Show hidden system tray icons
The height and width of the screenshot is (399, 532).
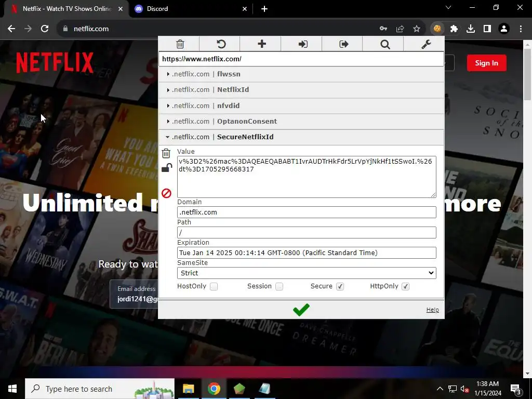(x=440, y=389)
